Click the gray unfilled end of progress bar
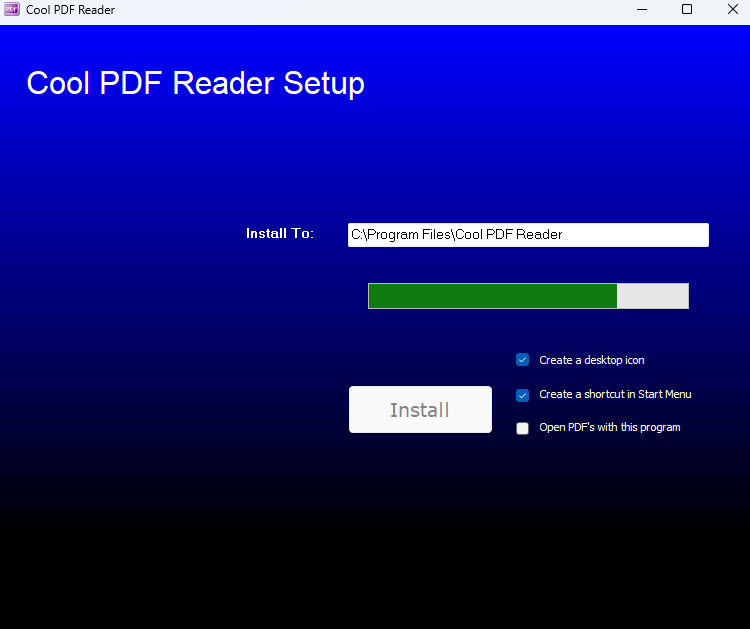750x629 pixels. (653, 296)
